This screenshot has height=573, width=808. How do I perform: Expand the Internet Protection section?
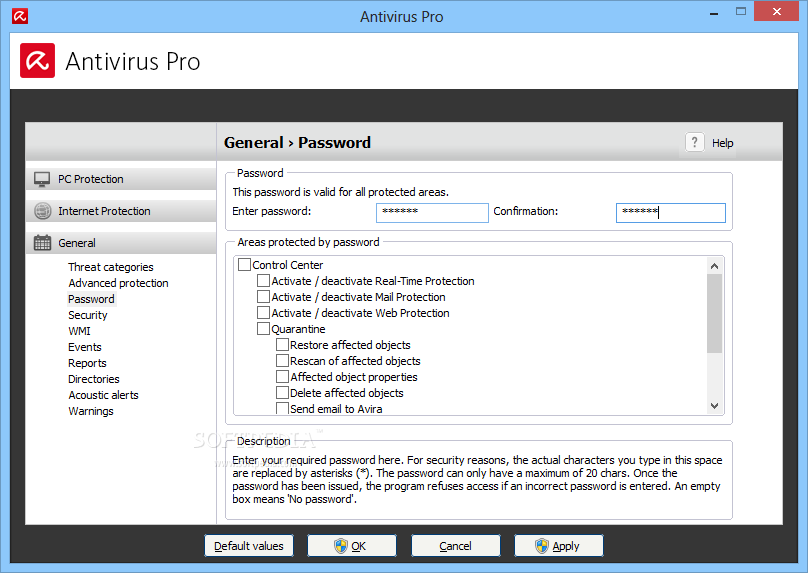(x=121, y=211)
